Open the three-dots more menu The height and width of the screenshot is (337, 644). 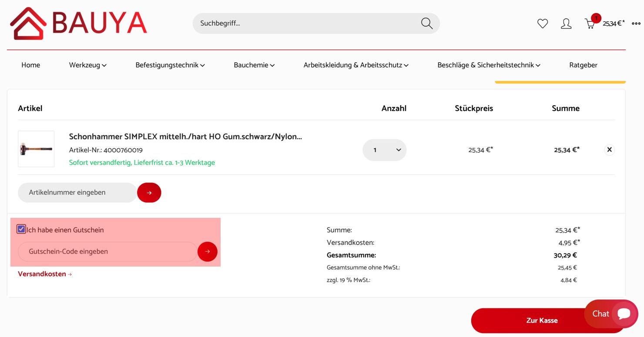(x=636, y=23)
